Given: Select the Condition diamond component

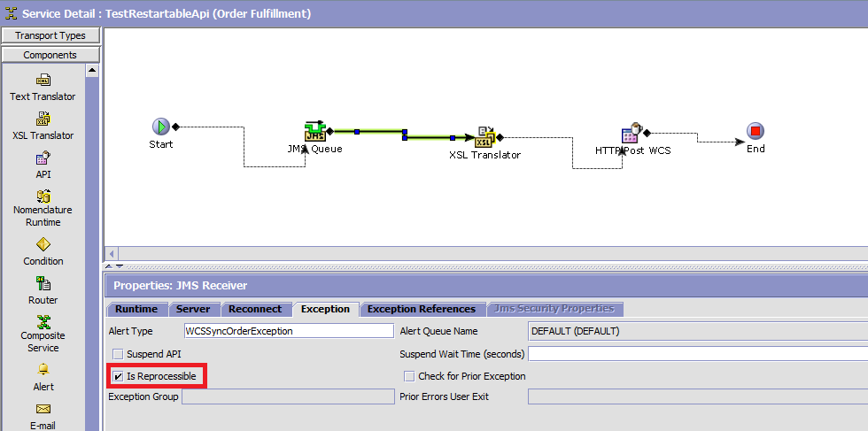Looking at the screenshot, I should click(43, 244).
